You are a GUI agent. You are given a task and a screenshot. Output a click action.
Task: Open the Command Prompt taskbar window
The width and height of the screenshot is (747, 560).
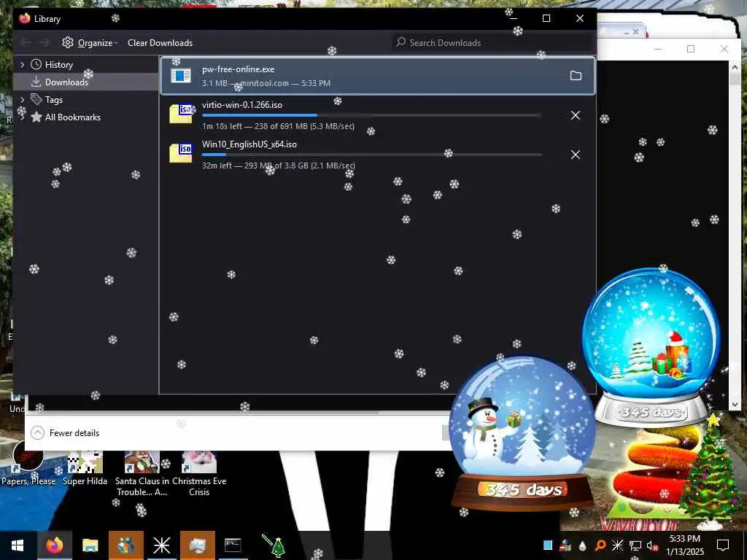233,545
